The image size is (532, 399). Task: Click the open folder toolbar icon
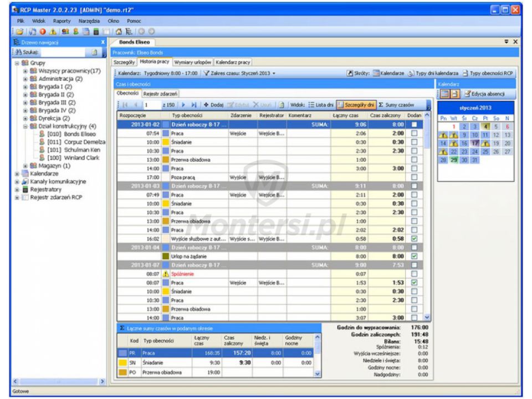click(x=20, y=32)
